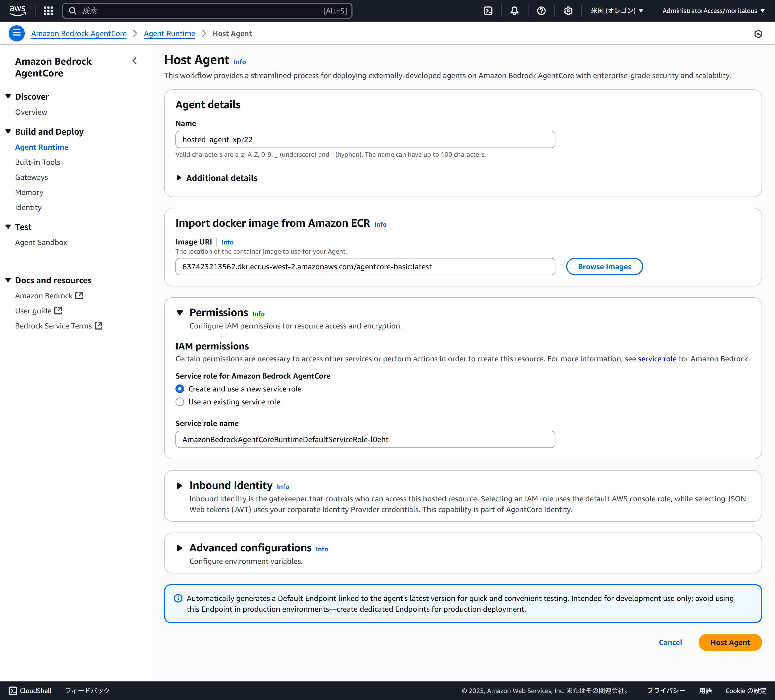The image size is (775, 700).
Task: Open the recently visited services clock icon
Action: [x=758, y=34]
